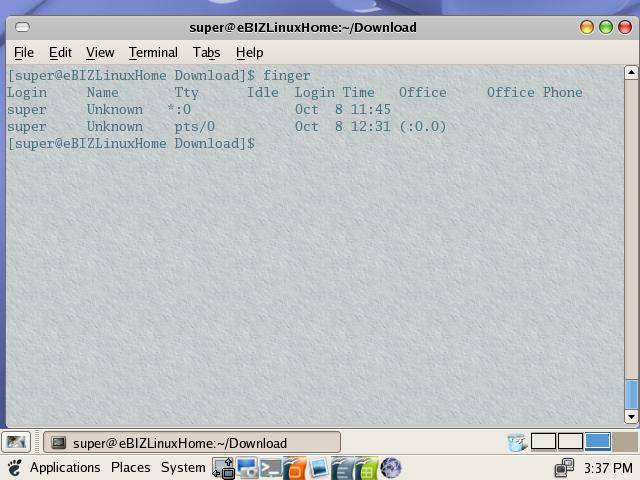Launch the green spreadsheet application icon

pyautogui.click(x=367, y=468)
